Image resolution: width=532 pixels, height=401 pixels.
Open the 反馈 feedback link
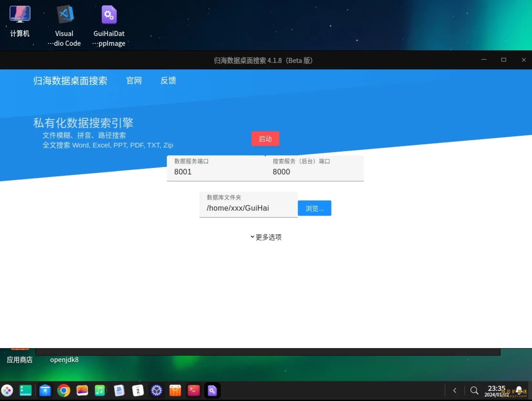point(168,81)
